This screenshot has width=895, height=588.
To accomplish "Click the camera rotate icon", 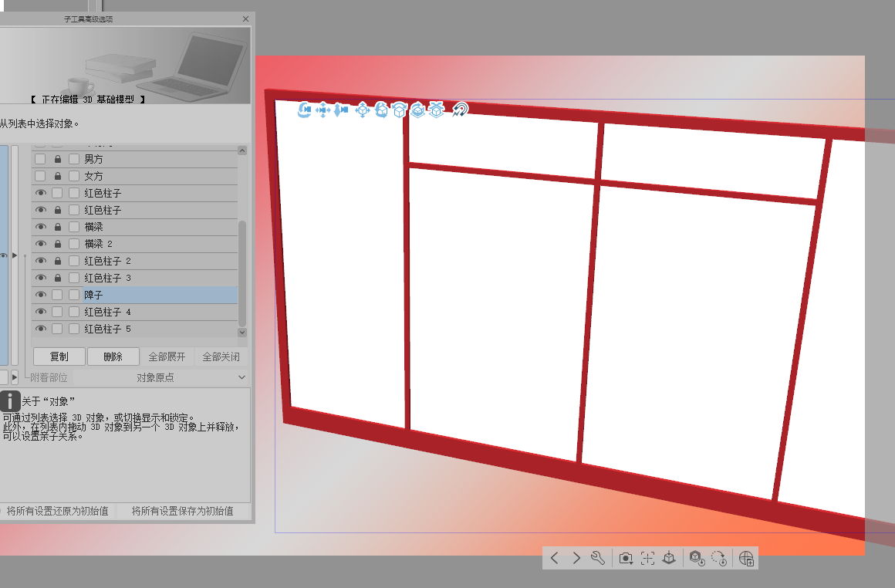I will tap(304, 110).
